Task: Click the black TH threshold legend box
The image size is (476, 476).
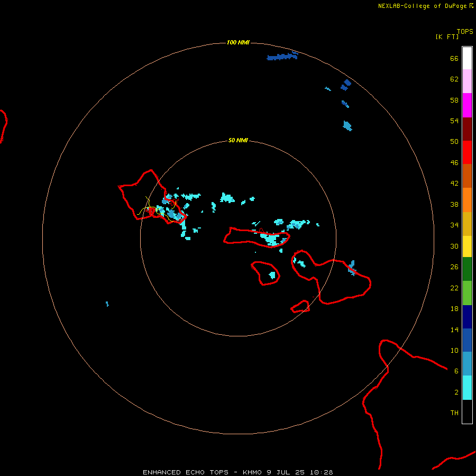Action: (x=467, y=411)
